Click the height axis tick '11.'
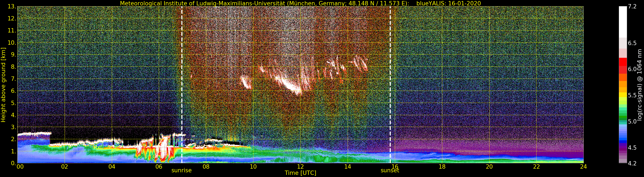The image size is (644, 177). point(12,31)
